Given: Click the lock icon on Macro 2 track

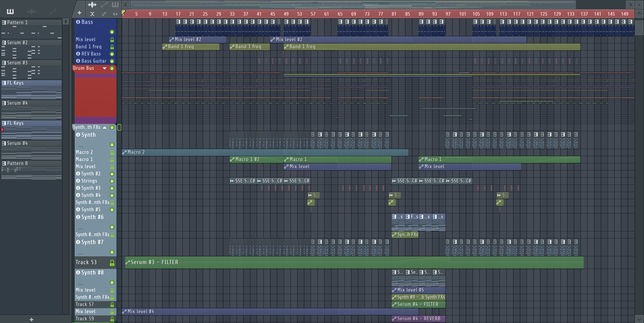Looking at the screenshot, I should point(112,153).
